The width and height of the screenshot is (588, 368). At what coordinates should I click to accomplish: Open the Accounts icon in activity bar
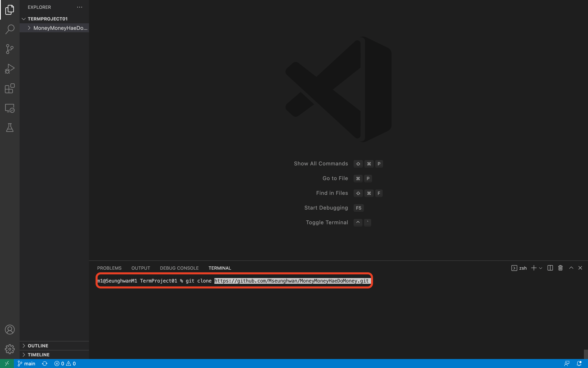tap(10, 330)
